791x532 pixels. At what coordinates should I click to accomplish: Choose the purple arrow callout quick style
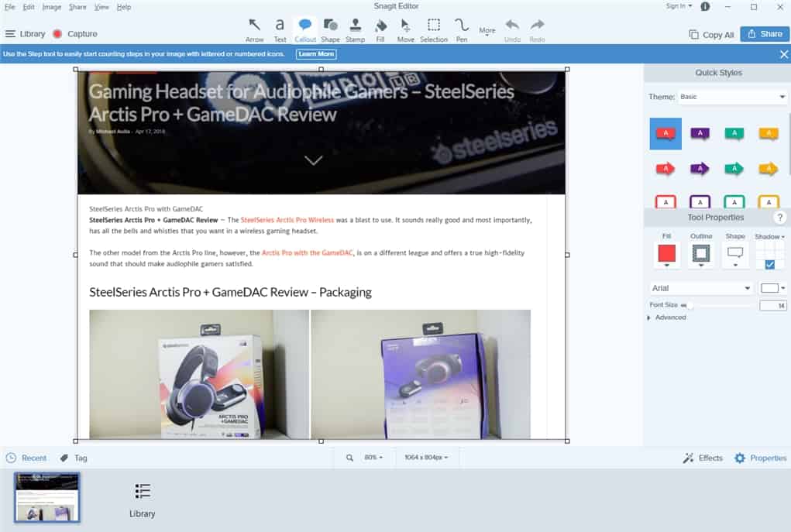coord(700,168)
